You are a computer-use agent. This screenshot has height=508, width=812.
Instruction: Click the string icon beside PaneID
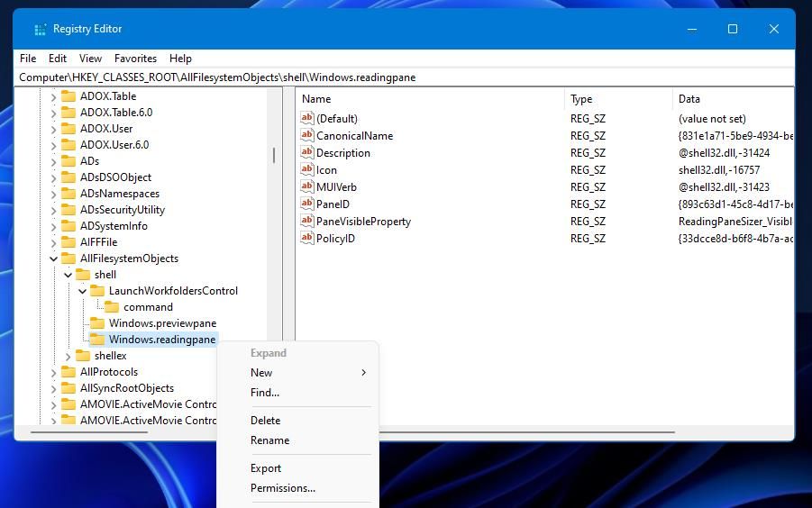tap(307, 204)
